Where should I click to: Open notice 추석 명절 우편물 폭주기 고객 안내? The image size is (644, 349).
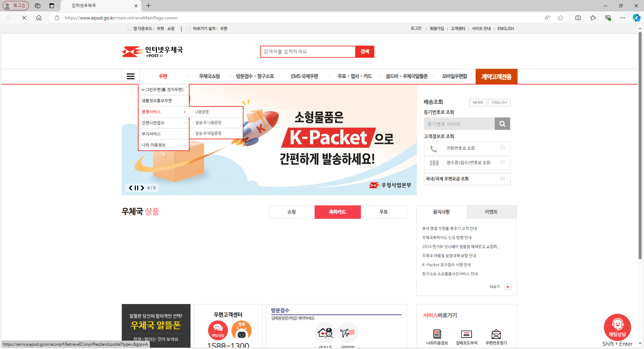click(449, 229)
